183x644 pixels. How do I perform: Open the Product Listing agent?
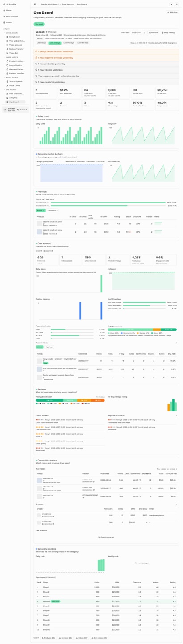17,61
